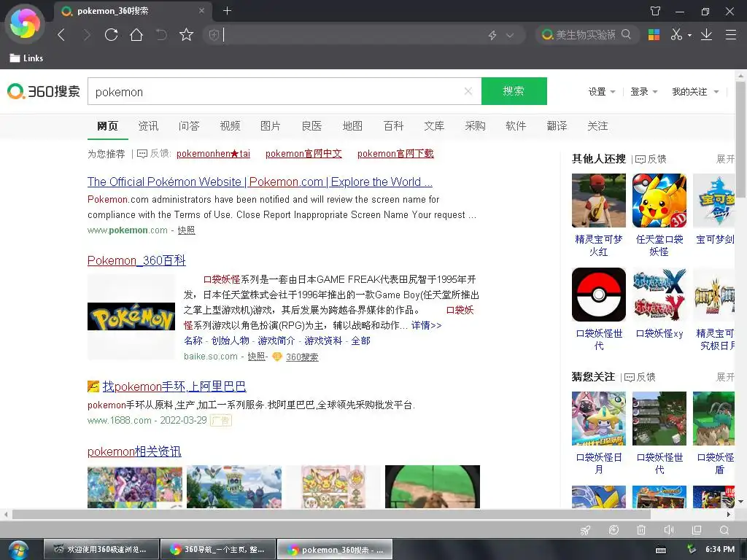This screenshot has width=747, height=560.
Task: Open the Links bookmarks folder
Action: [x=27, y=58]
